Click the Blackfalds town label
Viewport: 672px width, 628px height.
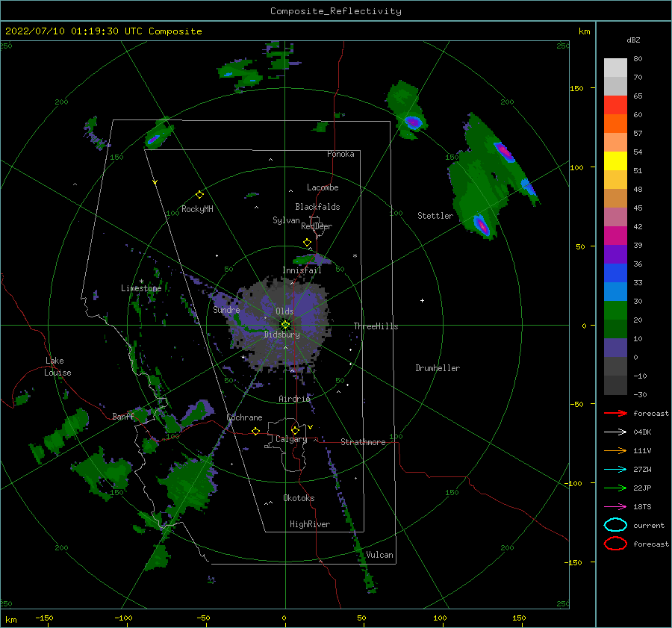click(317, 207)
